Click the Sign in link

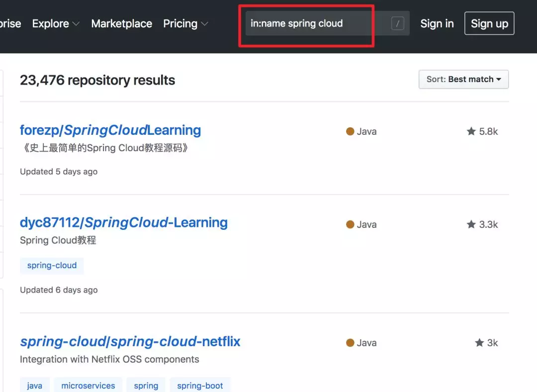437,24
